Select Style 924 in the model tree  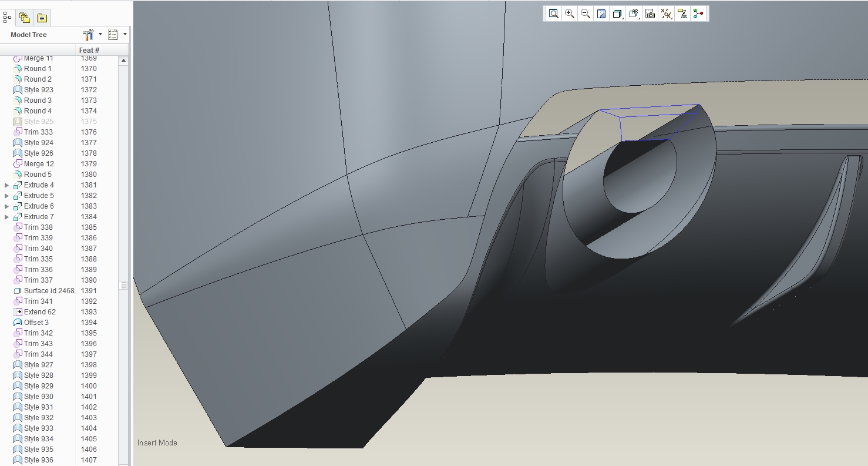click(38, 143)
